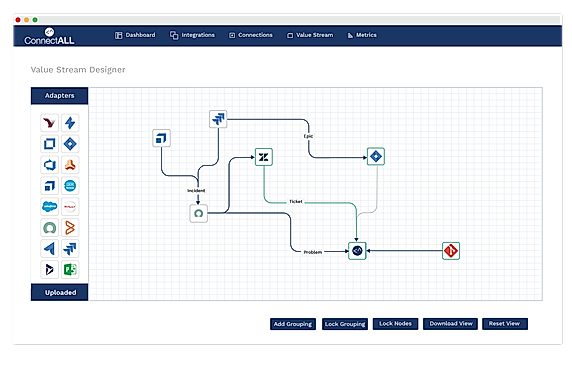Select the Jira Software diamond node on canvas

pyautogui.click(x=376, y=156)
